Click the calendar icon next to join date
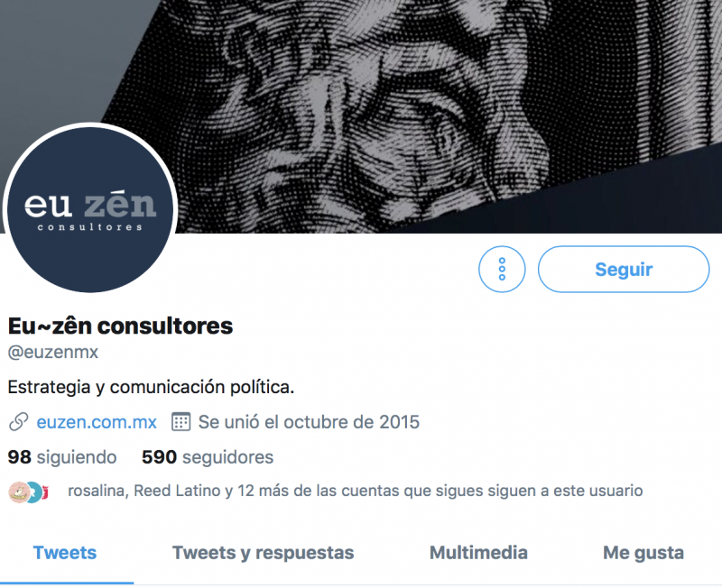Screen dimensions: 722x588 (x=180, y=422)
